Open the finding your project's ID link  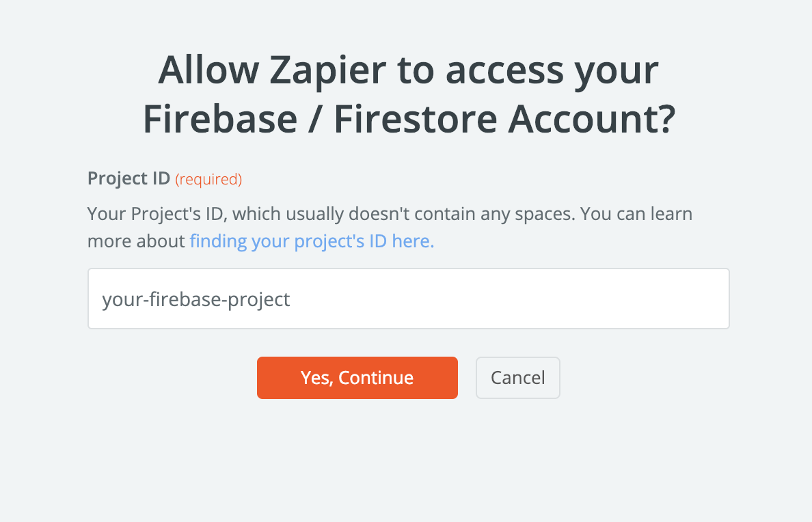coord(312,241)
